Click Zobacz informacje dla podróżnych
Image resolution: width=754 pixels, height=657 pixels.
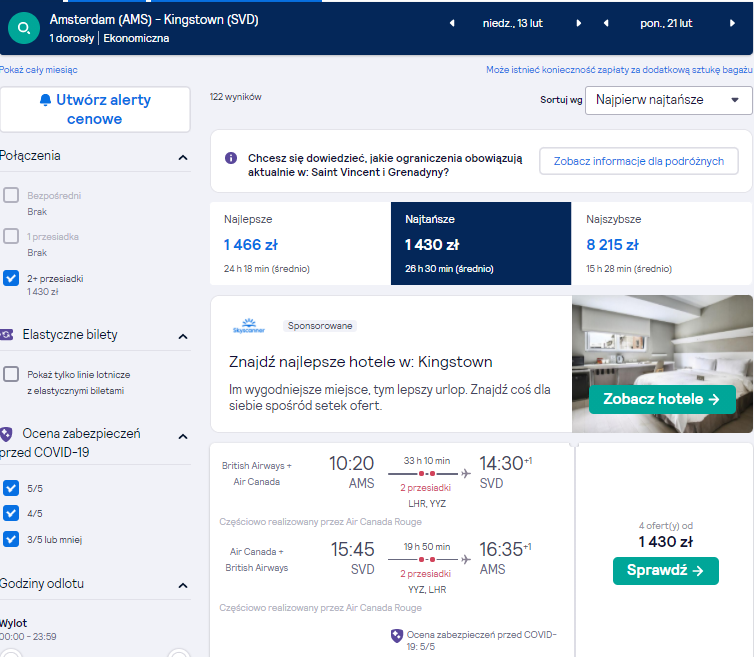639,161
